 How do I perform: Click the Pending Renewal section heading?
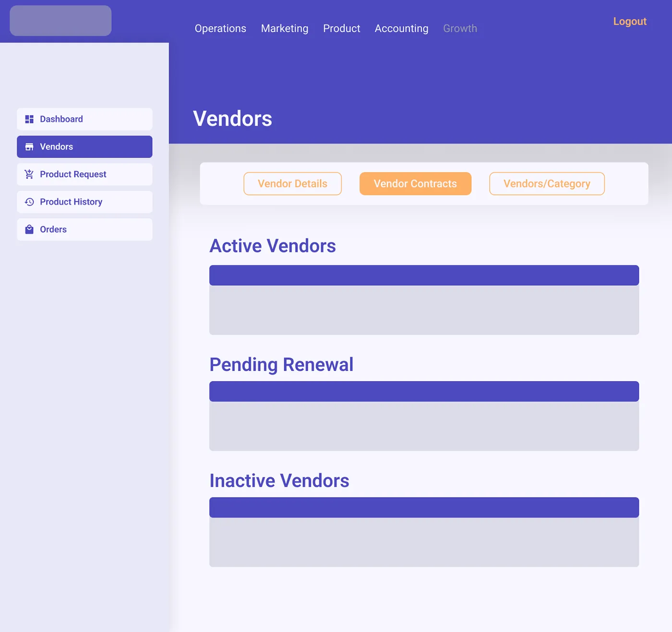[x=281, y=365]
